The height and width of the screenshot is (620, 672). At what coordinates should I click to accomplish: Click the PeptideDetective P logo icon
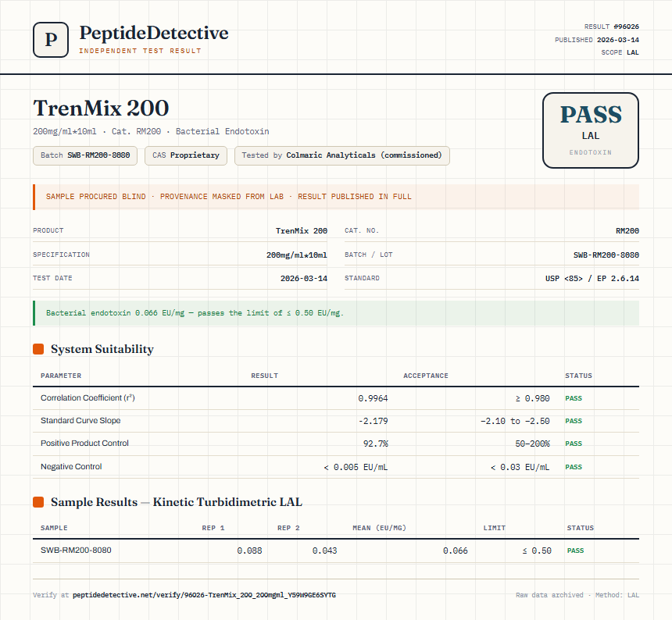coord(51,40)
